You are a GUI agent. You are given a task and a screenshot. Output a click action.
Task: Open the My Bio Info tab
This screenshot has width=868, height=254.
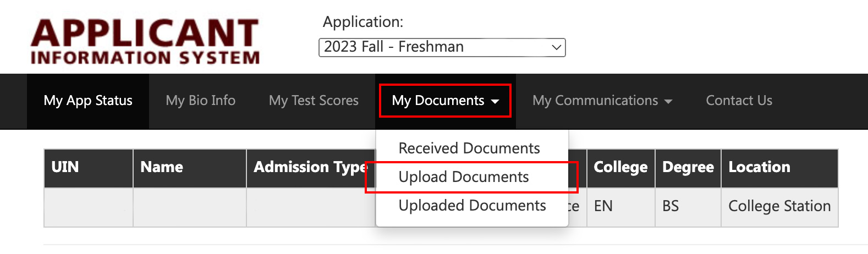point(201,101)
